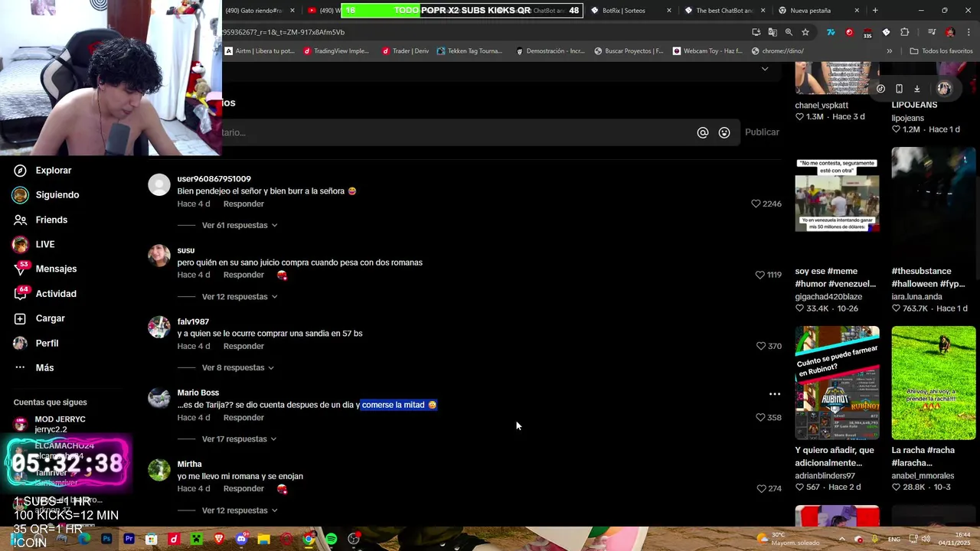
Task: Open Spotify from the taskbar
Action: [x=331, y=539]
